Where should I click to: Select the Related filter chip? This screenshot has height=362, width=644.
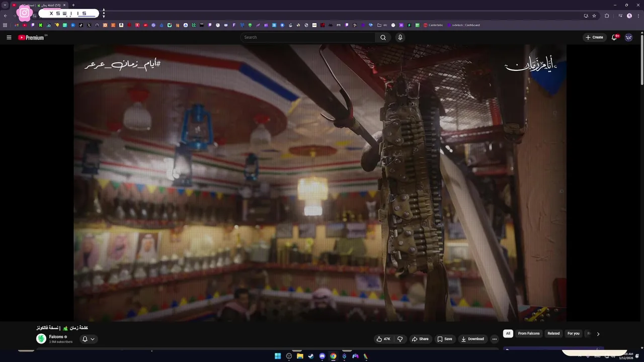tap(553, 333)
